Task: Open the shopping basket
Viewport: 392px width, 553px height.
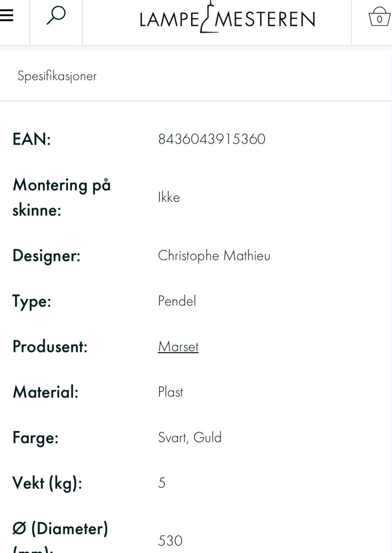Action: [379, 17]
